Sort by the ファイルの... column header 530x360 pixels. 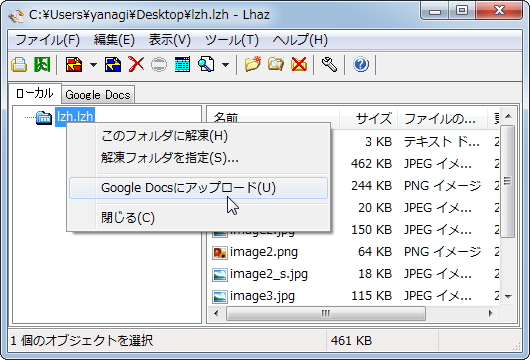tap(442, 118)
